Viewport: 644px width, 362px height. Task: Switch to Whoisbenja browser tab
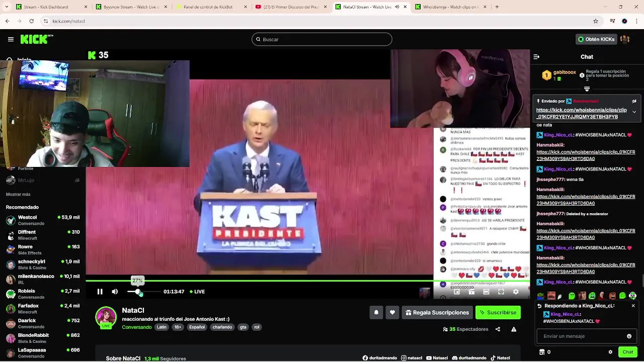[451, 7]
